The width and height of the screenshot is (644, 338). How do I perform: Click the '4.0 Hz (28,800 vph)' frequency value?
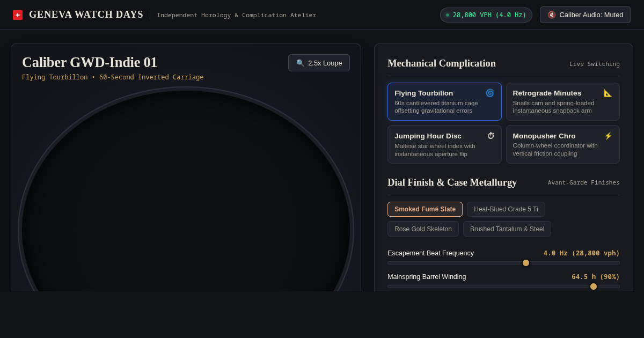(x=582, y=253)
